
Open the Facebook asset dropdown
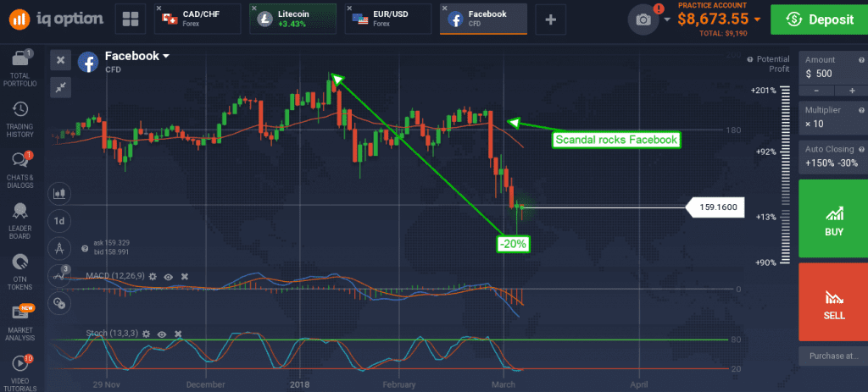(165, 56)
